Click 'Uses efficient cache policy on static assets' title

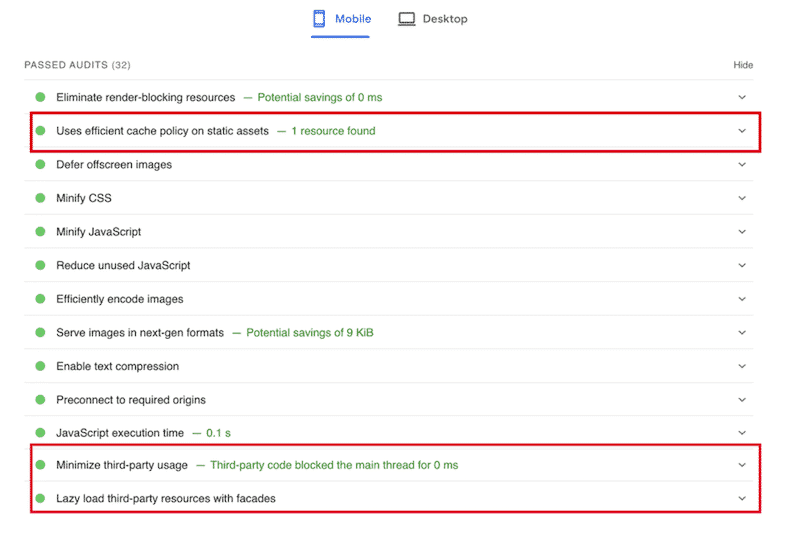(162, 131)
